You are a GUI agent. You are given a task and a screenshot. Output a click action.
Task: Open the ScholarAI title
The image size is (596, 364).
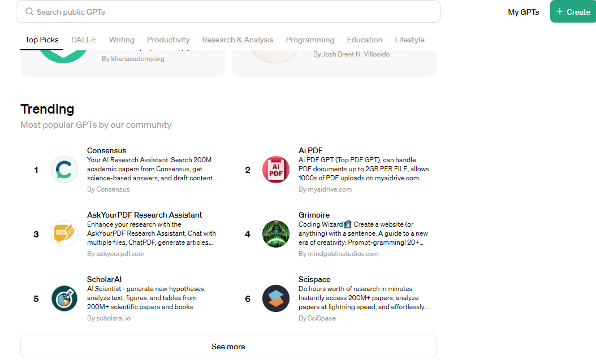tap(104, 280)
